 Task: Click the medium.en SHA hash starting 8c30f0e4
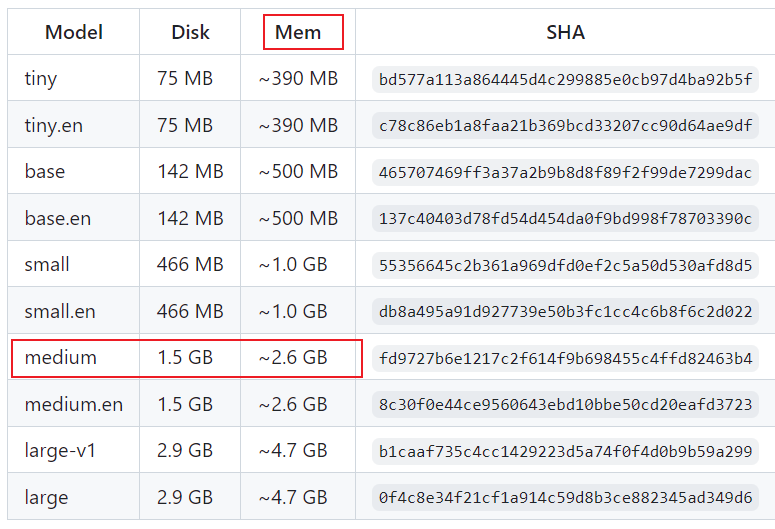tap(565, 404)
